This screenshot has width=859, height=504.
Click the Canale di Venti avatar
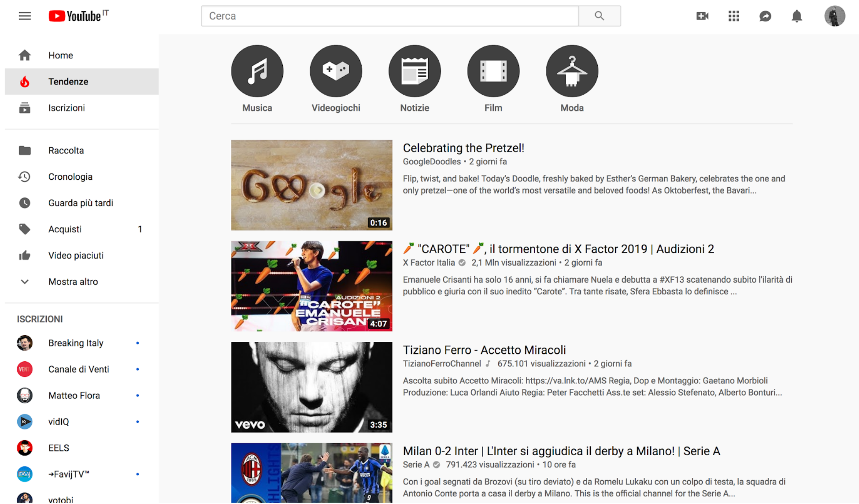[25, 369]
